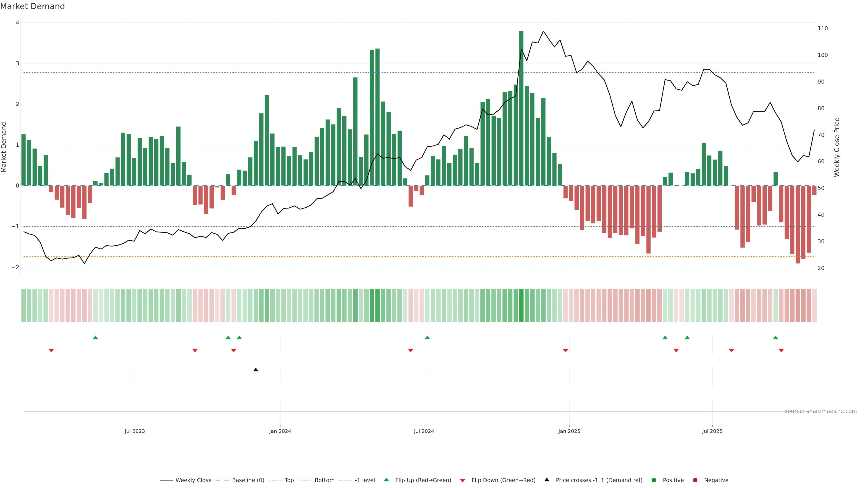This screenshot has width=868, height=488.
Task: Click the Jan 2024 x-axis label
Action: click(x=280, y=431)
